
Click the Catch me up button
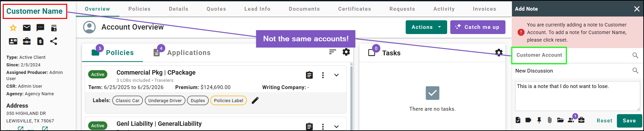[x=478, y=27]
